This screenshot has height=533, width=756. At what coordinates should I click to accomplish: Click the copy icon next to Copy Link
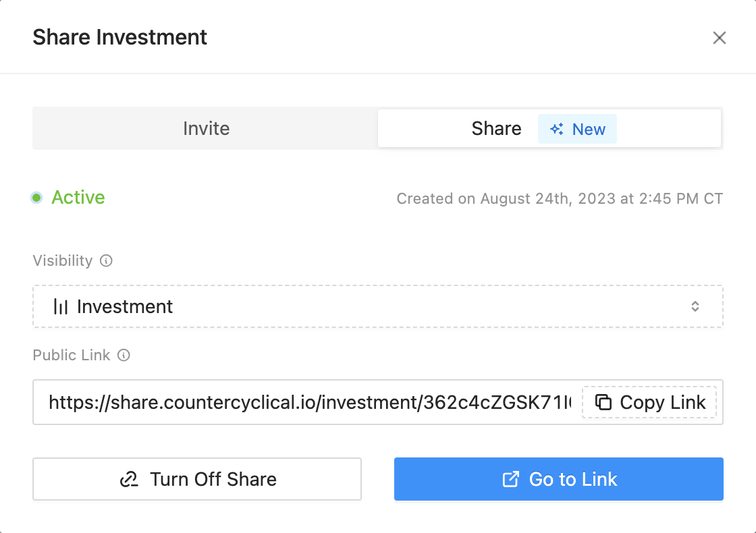[603, 403]
